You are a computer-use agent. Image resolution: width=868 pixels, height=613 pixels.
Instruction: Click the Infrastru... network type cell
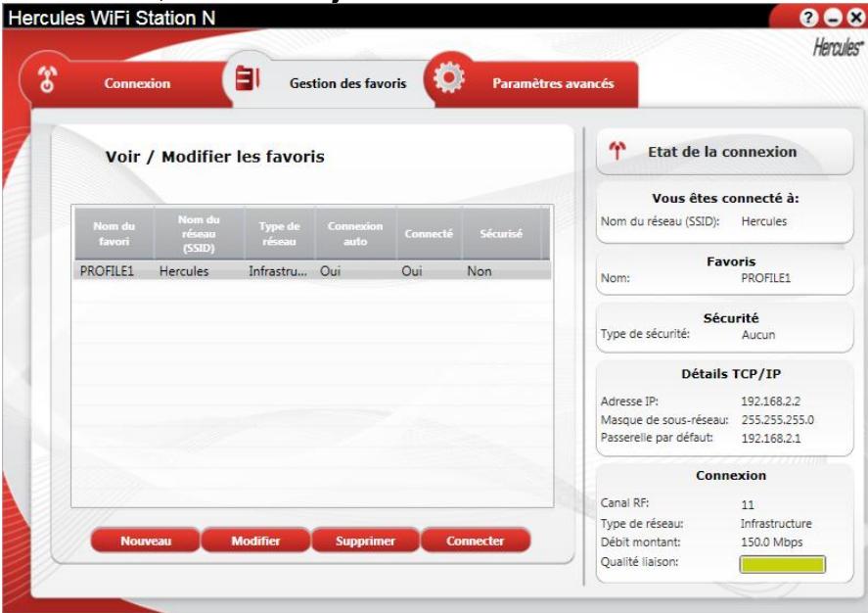[277, 271]
